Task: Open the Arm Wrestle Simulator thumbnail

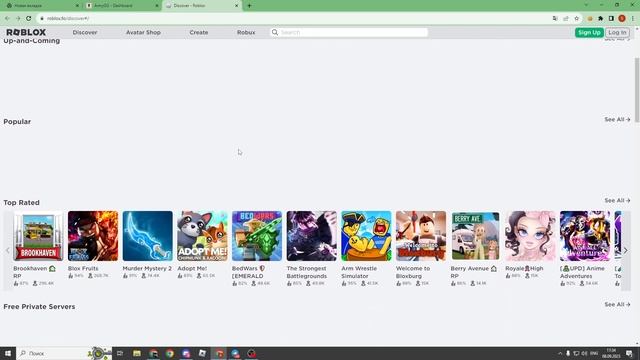Action: point(366,236)
